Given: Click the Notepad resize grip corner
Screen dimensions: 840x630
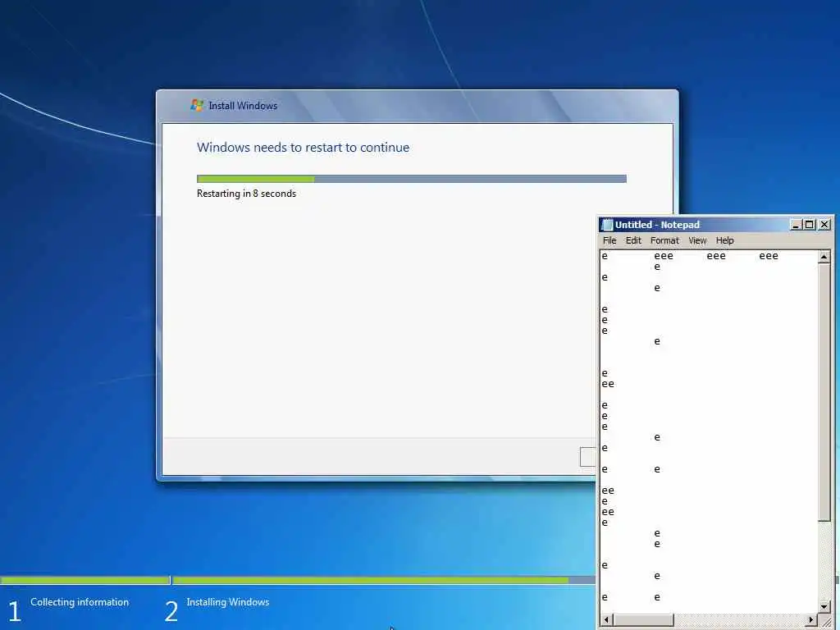Looking at the screenshot, I should click(x=825, y=620).
